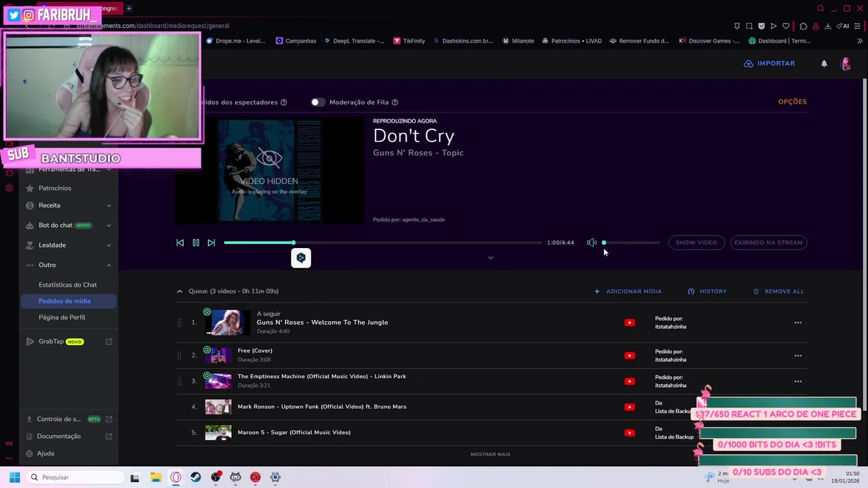The image size is (868, 488).
Task: Open options menu for The Emptiness Machine
Action: [797, 381]
